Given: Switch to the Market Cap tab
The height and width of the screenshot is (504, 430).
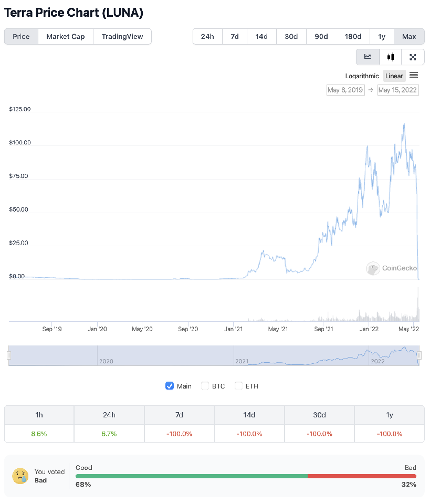Looking at the screenshot, I should click(x=66, y=37).
